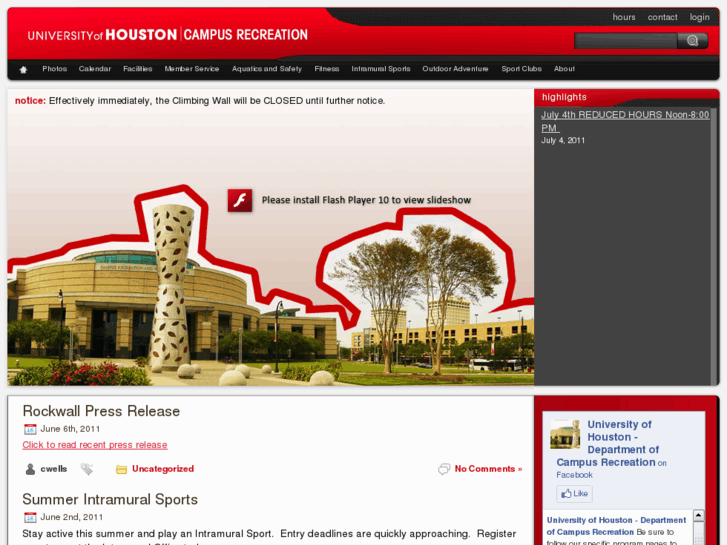
Task: Click the 'July 4, 2011' highlight date
Action: [563, 141]
